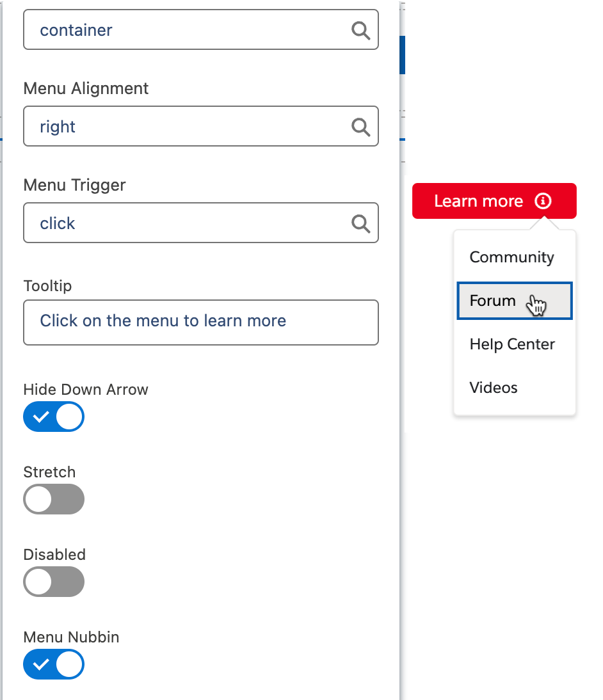
Task: Choose Help Center in dropdown menu
Action: tap(512, 344)
